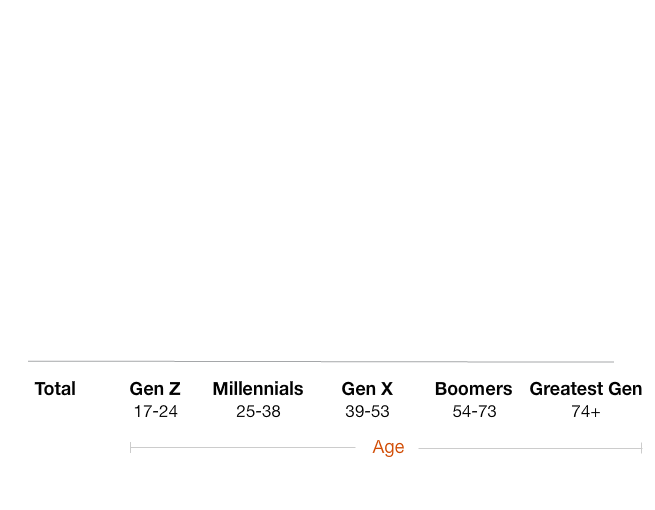Viewport: 655px width, 510px height.
Task: Click the left end of the horizontal axis line
Action: point(30,361)
